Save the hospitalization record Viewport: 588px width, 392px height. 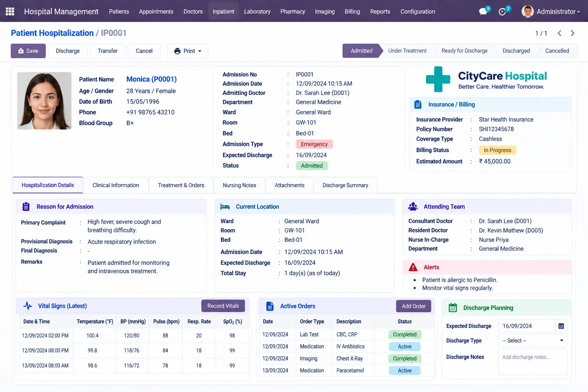click(28, 51)
